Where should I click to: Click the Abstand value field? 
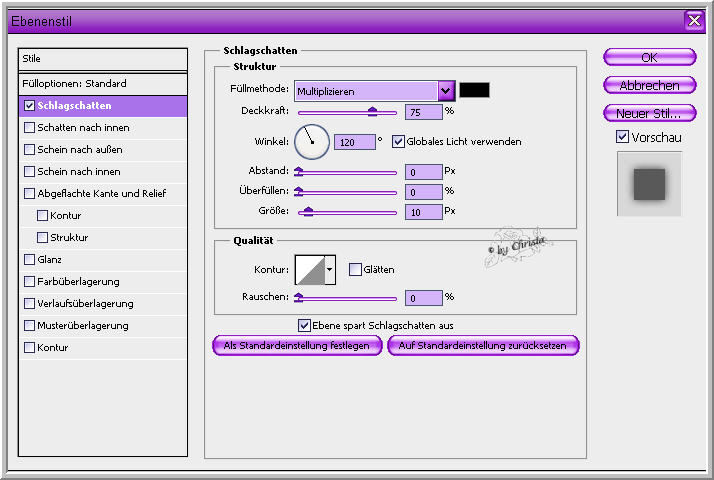tap(423, 172)
